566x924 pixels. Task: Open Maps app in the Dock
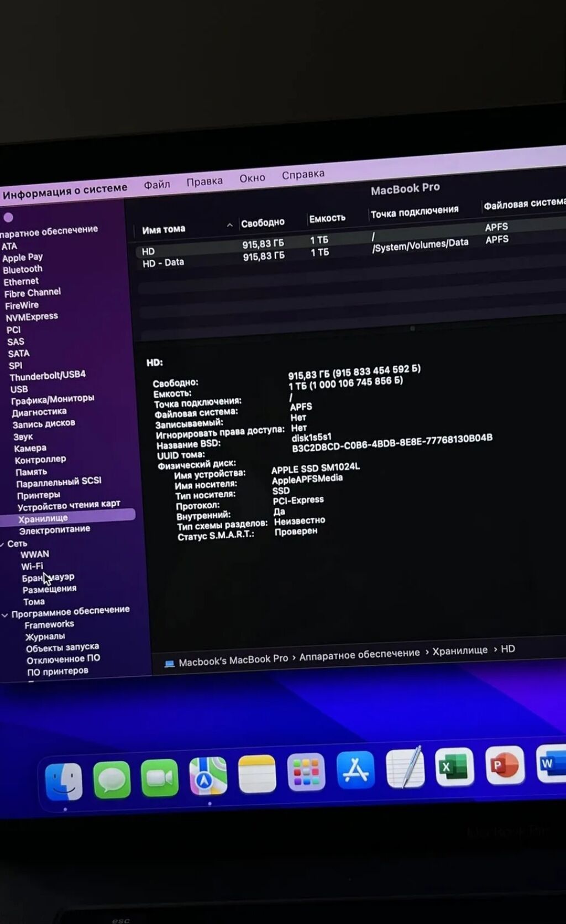point(208,776)
